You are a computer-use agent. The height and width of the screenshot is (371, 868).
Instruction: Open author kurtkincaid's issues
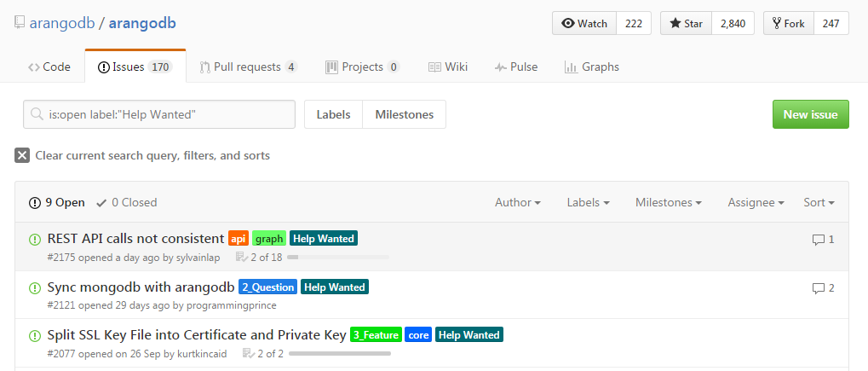(202, 353)
